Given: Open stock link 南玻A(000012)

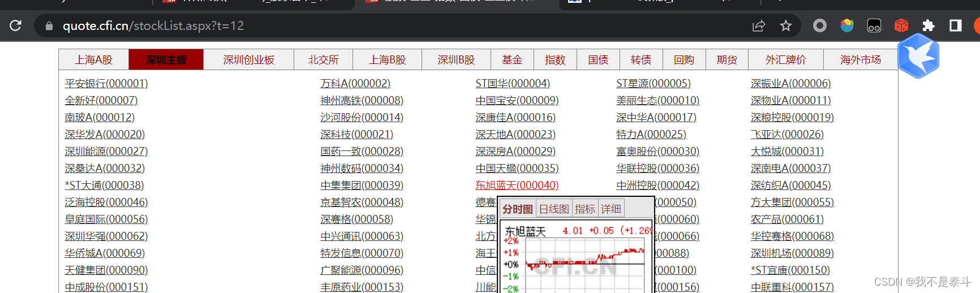Looking at the screenshot, I should pyautogui.click(x=100, y=118).
